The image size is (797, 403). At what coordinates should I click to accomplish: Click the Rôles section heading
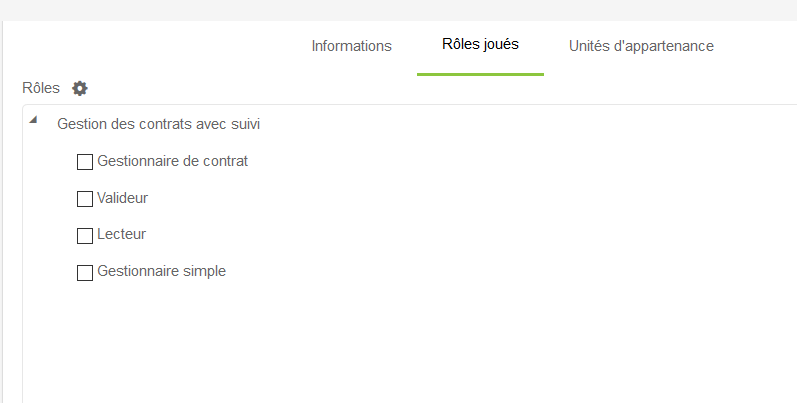tap(41, 88)
